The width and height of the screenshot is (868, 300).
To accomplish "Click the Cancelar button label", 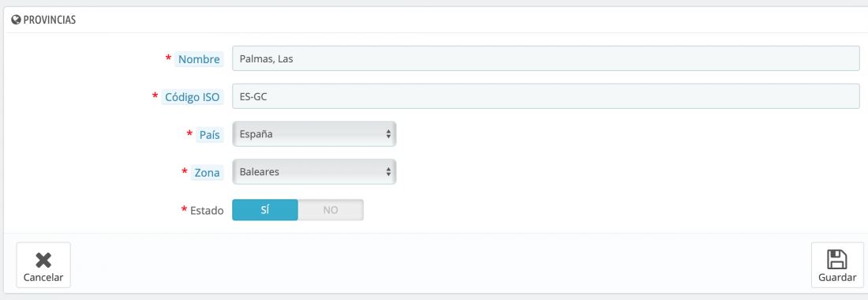I will pos(43,277).
